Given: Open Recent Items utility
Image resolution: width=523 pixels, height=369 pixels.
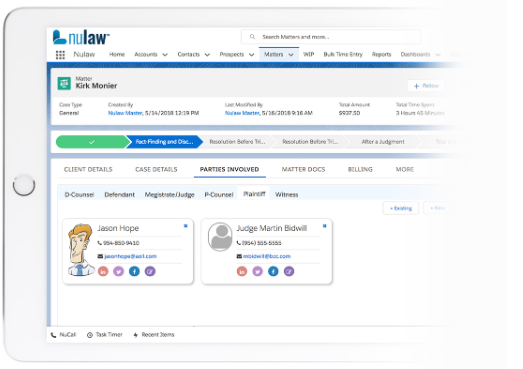Looking at the screenshot, I should click(154, 335).
